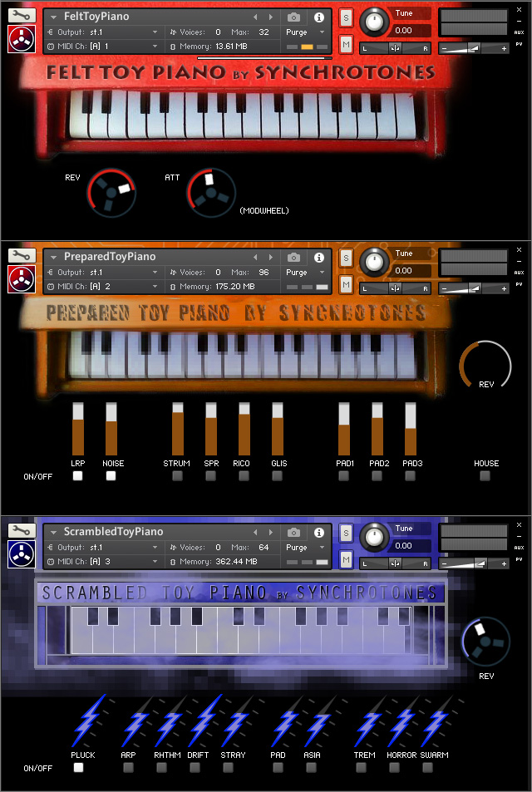Click the FeltToyPiano instrument name

(x=96, y=17)
